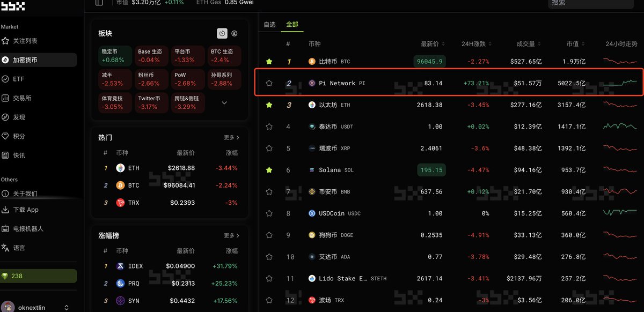The width and height of the screenshot is (644, 312).
Task: Click PRQ icon in 涨幅榜
Action: coord(120,284)
